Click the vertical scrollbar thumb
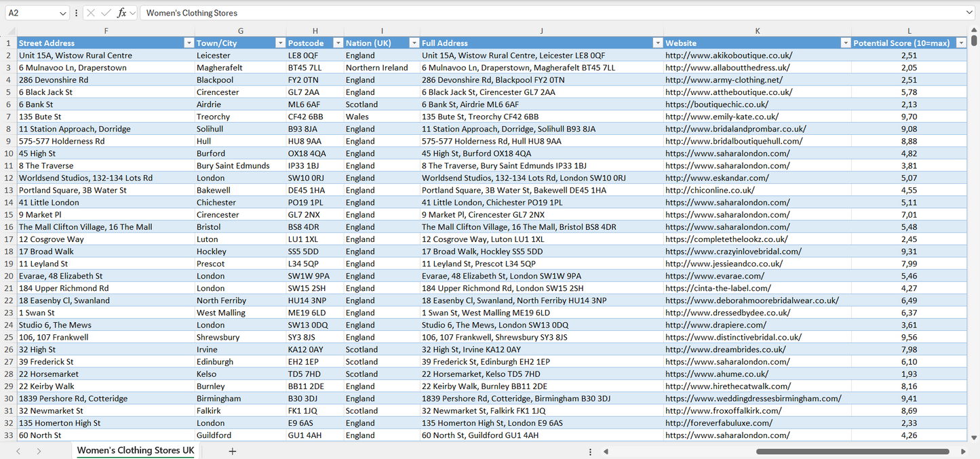980x459 pixels. tap(975, 41)
